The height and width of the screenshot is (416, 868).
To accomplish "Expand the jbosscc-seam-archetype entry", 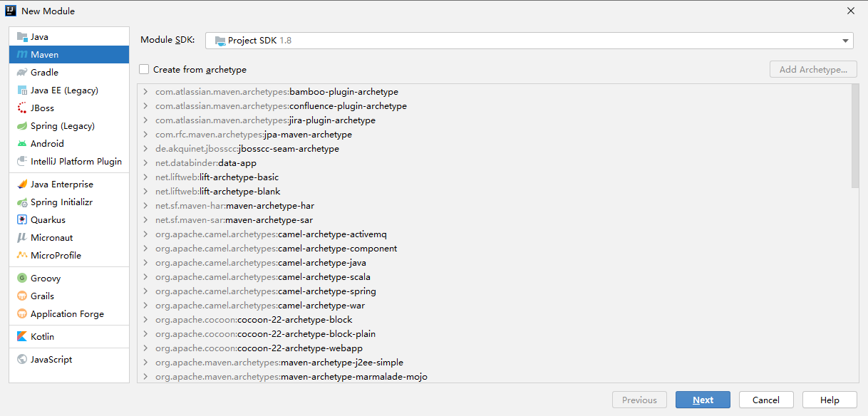I will tap(145, 149).
